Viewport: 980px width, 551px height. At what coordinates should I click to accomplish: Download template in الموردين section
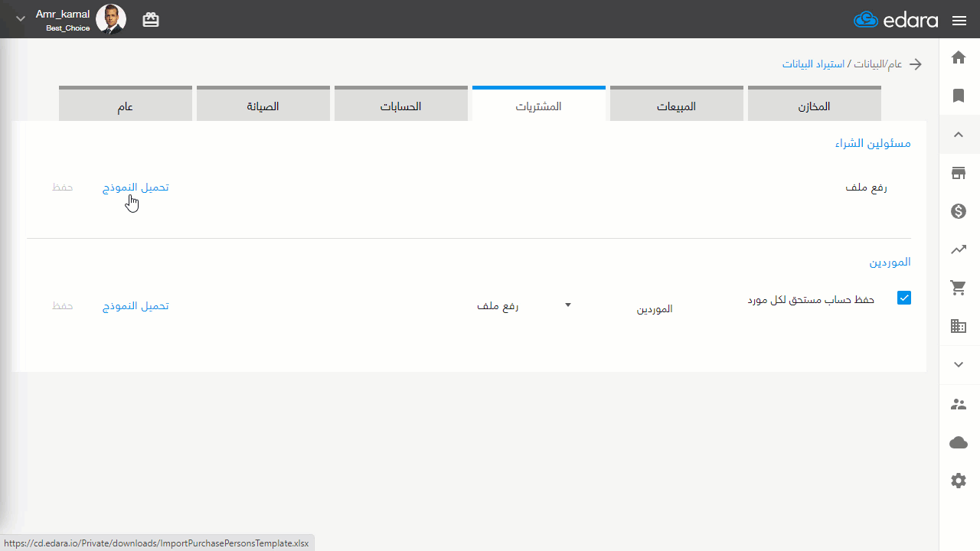(136, 306)
